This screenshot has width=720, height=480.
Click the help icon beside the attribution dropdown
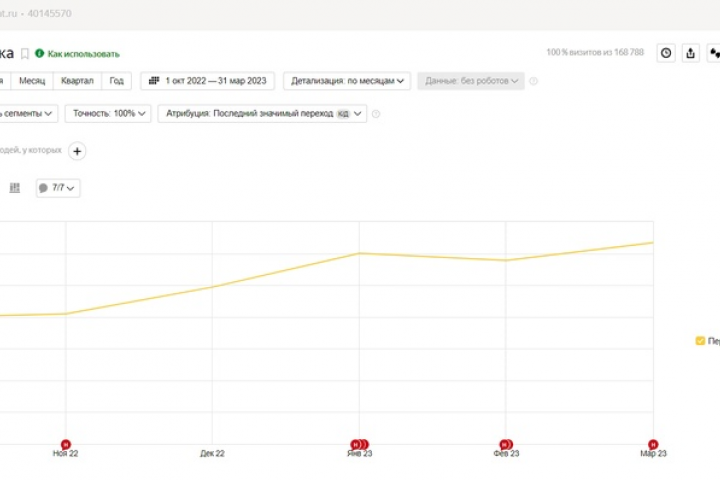click(x=376, y=114)
